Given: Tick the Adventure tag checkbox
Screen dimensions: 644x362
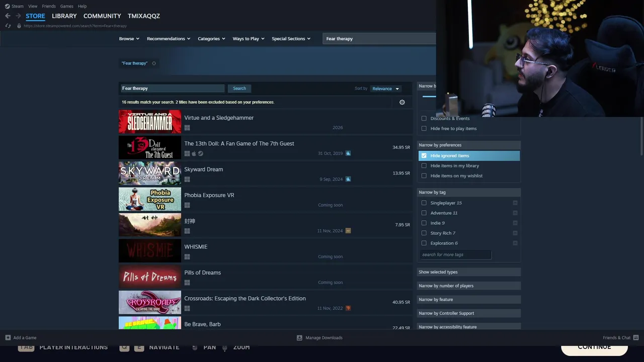Looking at the screenshot, I should [x=424, y=213].
